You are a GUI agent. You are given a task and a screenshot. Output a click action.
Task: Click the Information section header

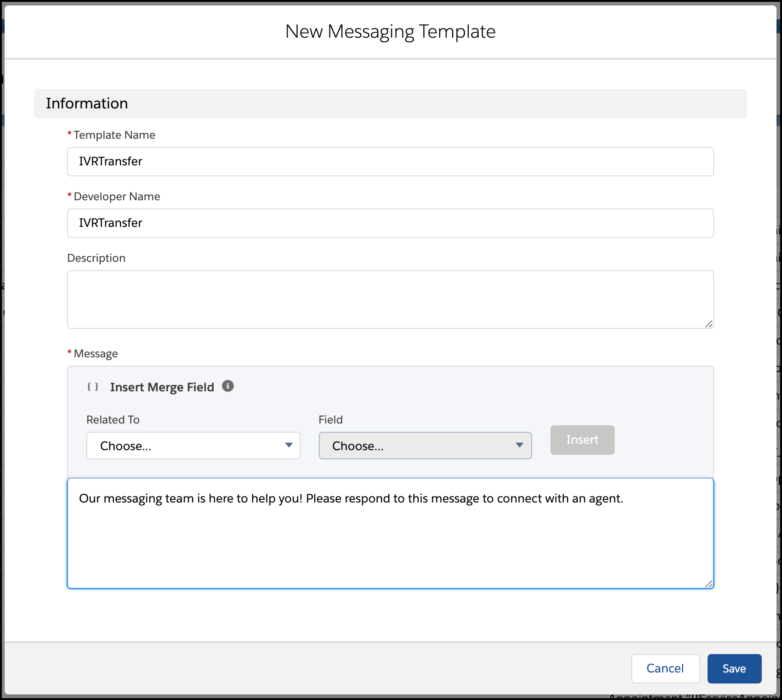[86, 103]
